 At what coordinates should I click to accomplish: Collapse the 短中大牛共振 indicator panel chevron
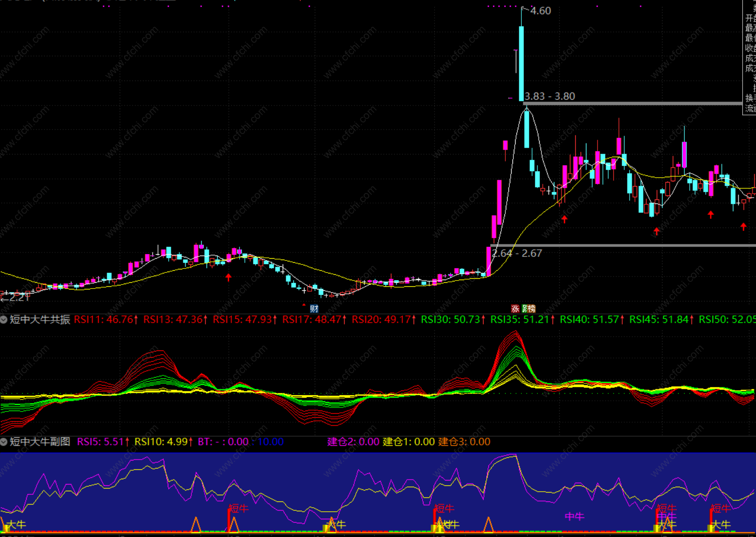click(4, 320)
